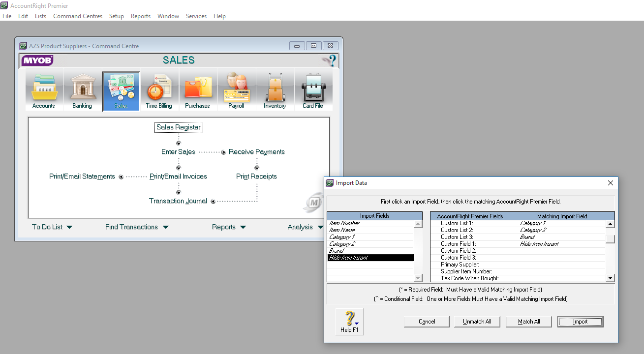This screenshot has width=644, height=354.
Task: Select Category 2 in Import Fields list
Action: click(370, 244)
